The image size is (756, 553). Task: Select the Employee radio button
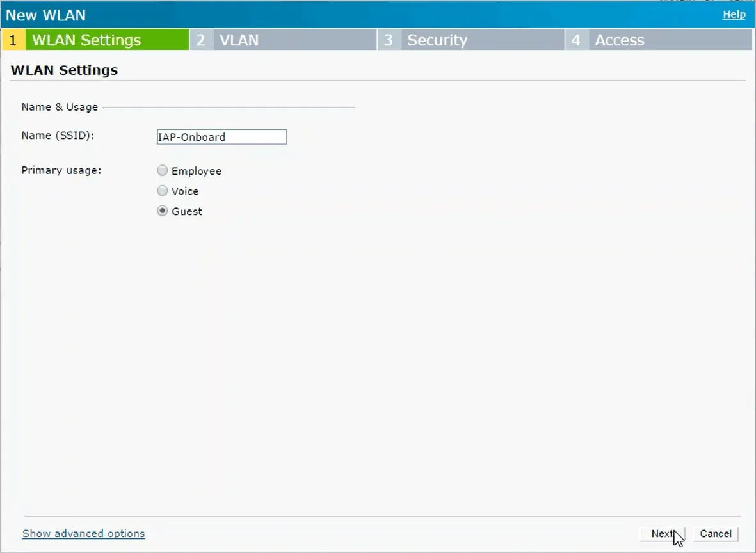(x=163, y=171)
